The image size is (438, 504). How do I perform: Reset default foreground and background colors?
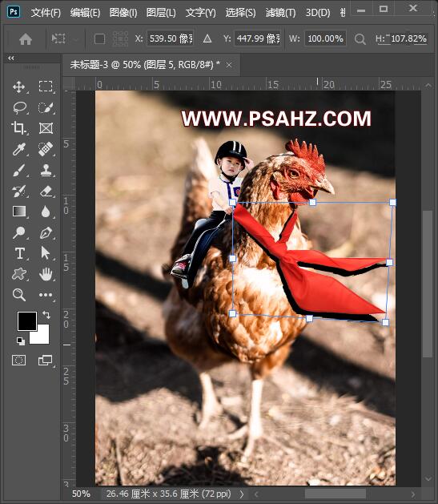21,341
